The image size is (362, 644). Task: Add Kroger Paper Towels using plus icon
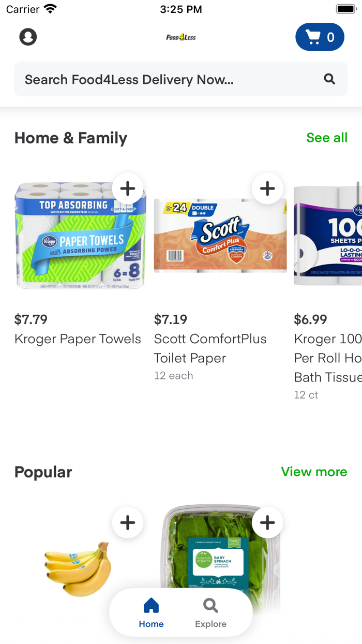[x=128, y=188]
